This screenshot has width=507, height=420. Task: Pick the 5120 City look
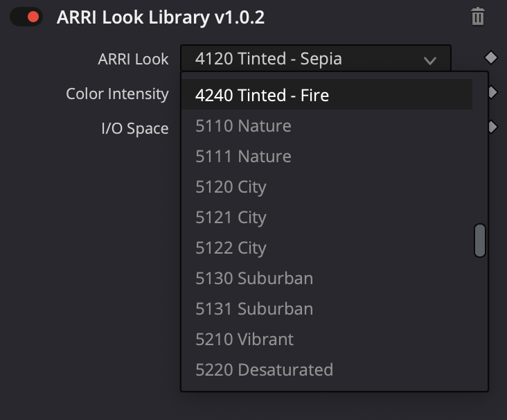pos(327,186)
